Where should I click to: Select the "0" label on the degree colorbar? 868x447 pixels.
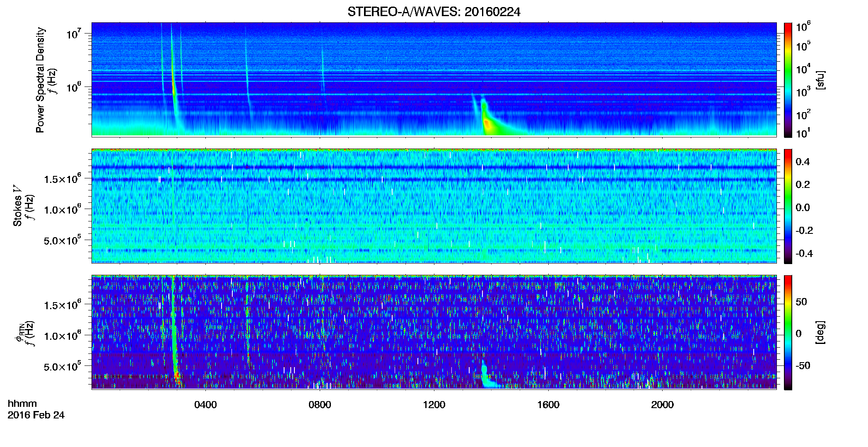coord(799,333)
